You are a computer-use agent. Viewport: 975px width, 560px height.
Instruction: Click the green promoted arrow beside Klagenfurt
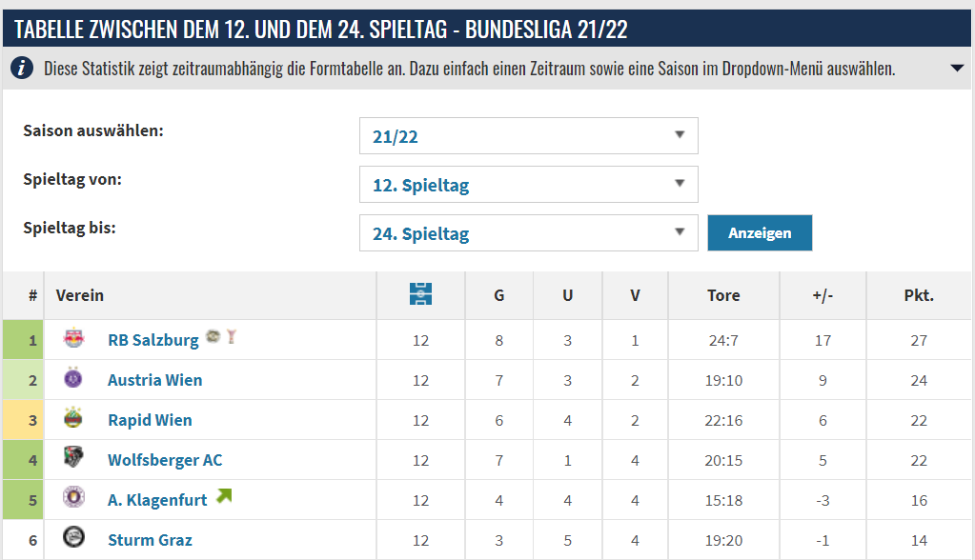tap(224, 496)
